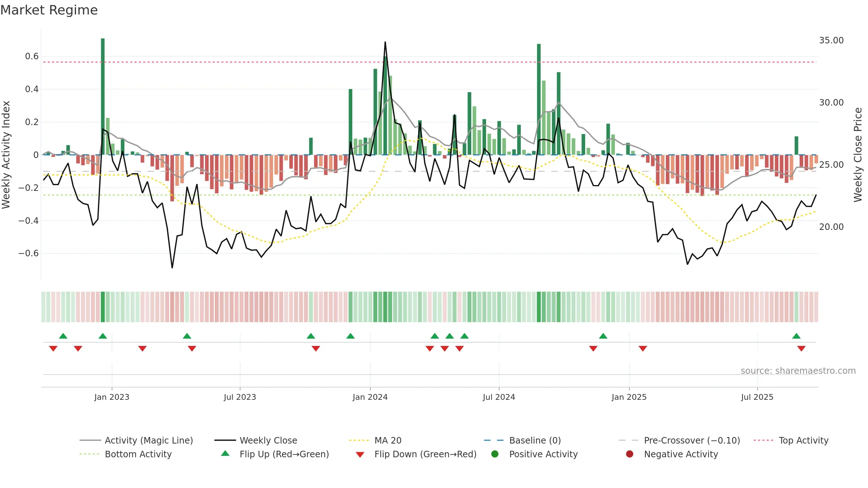Click the blue dashed Baseline swatch
The height and width of the screenshot is (488, 868).
494,440
